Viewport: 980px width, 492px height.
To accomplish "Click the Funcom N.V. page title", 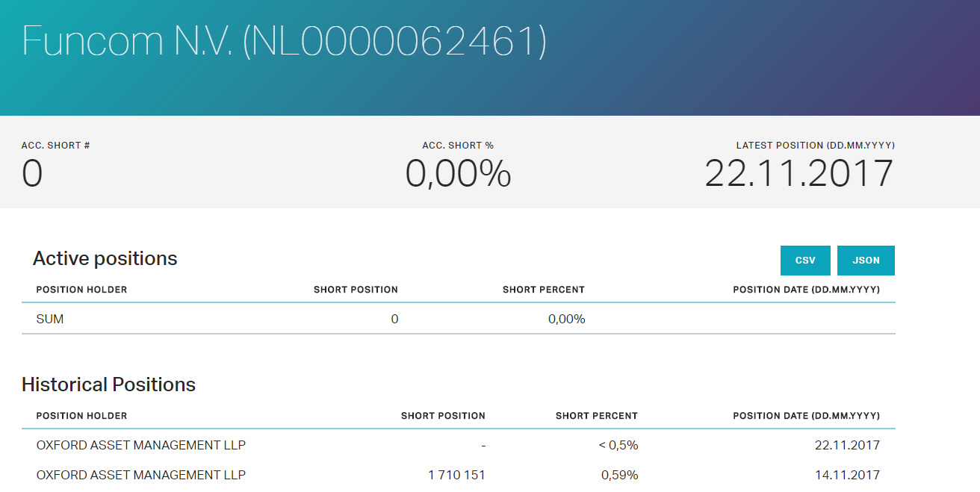I will click(x=284, y=41).
